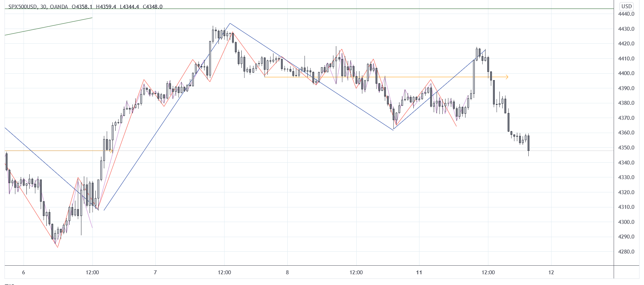Click the 4420.0 price axis label
The width and height of the screenshot is (644, 285).
pyautogui.click(x=626, y=44)
